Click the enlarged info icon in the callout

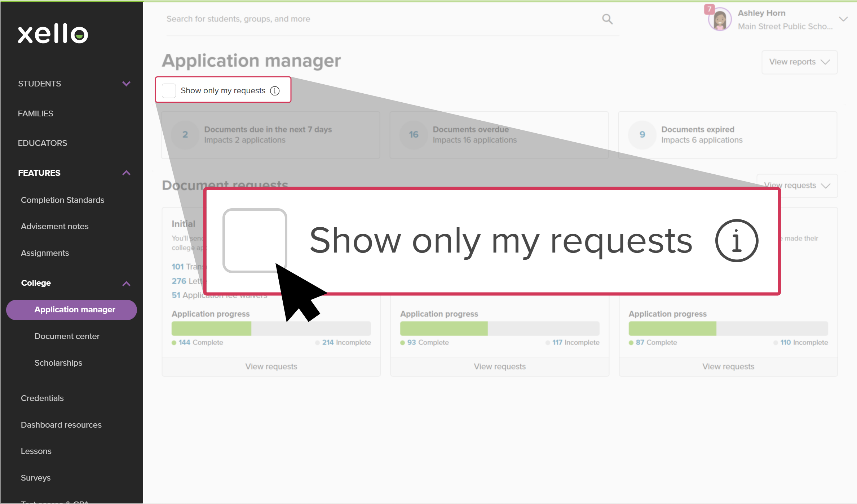click(x=737, y=241)
